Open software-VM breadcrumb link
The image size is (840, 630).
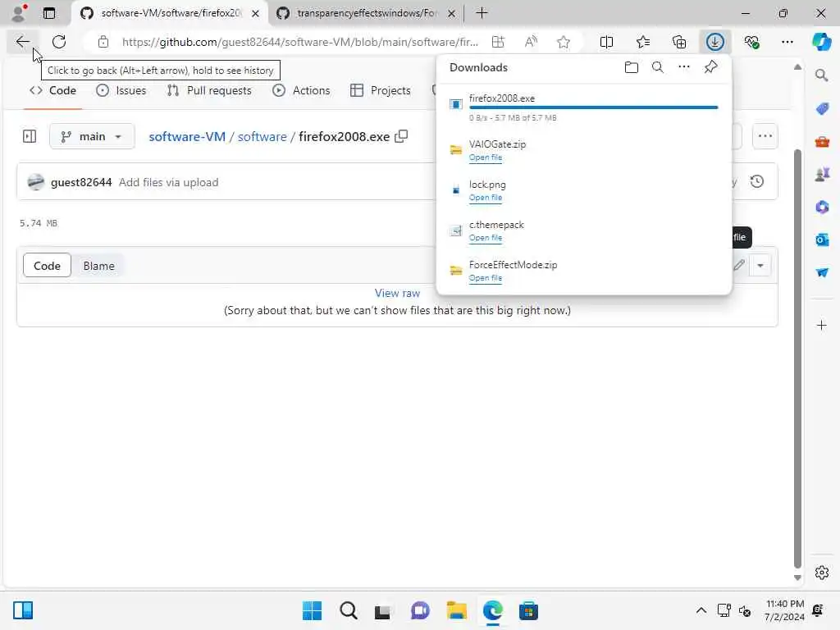[x=187, y=137]
